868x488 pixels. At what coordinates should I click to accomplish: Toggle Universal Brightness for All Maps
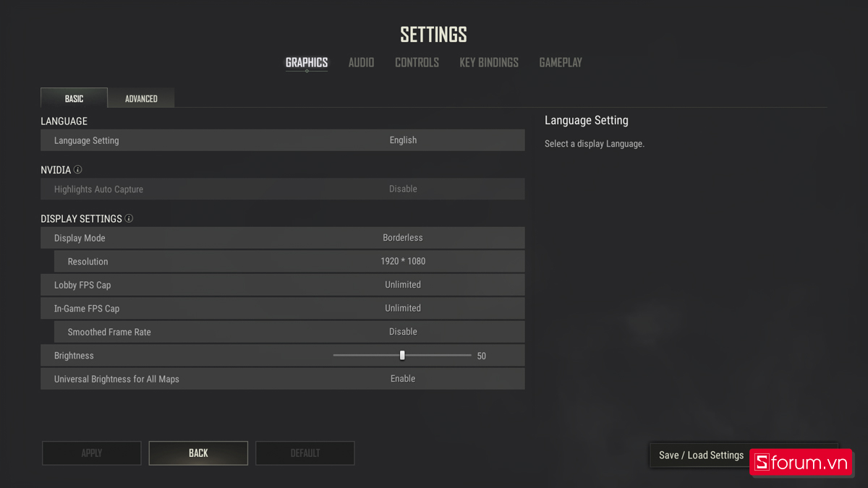403,379
